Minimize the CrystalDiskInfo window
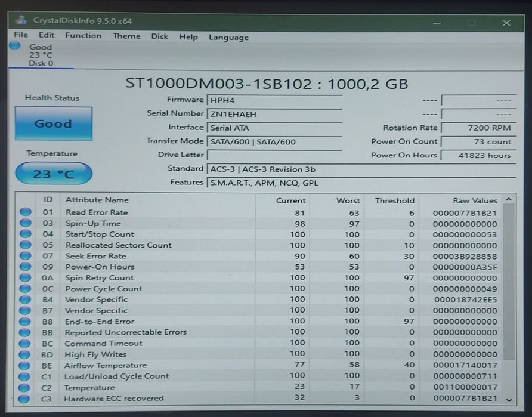The image size is (532, 417). [x=437, y=23]
